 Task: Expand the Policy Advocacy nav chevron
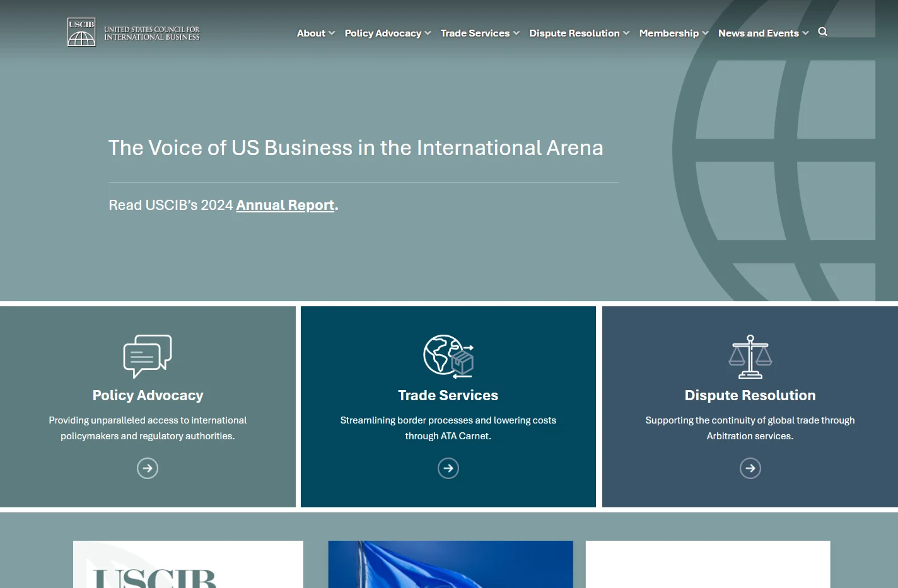click(428, 33)
